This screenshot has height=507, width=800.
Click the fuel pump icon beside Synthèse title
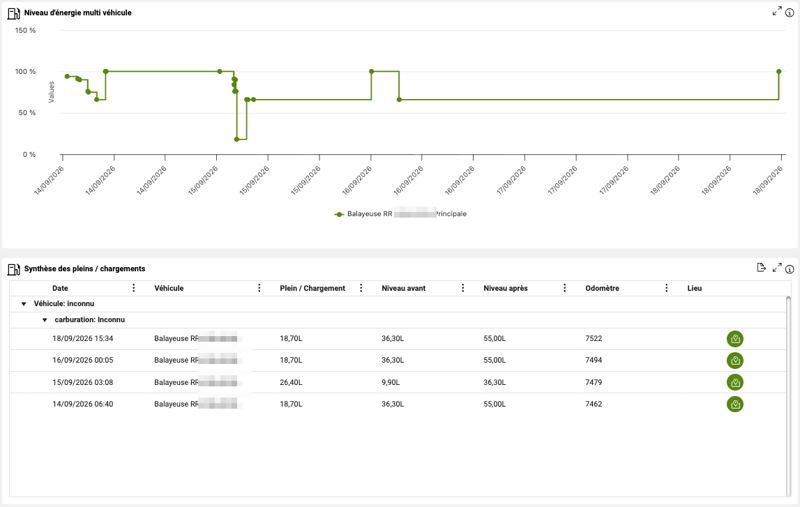(14, 269)
